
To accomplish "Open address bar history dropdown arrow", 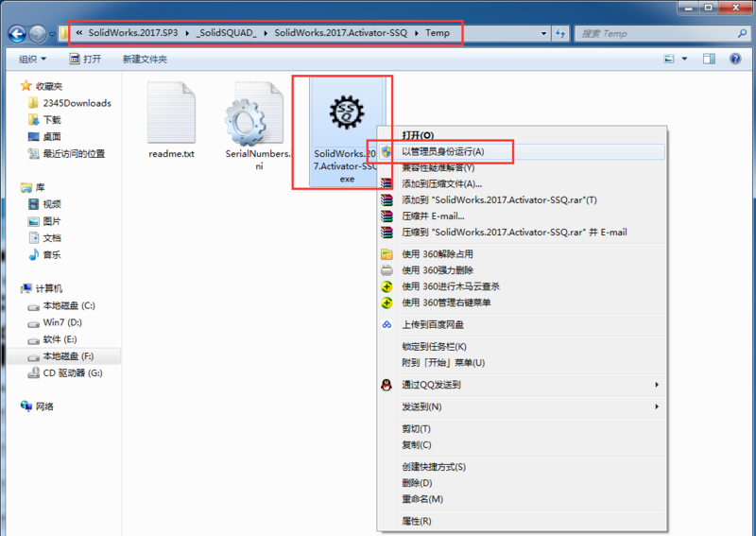I will click(544, 33).
